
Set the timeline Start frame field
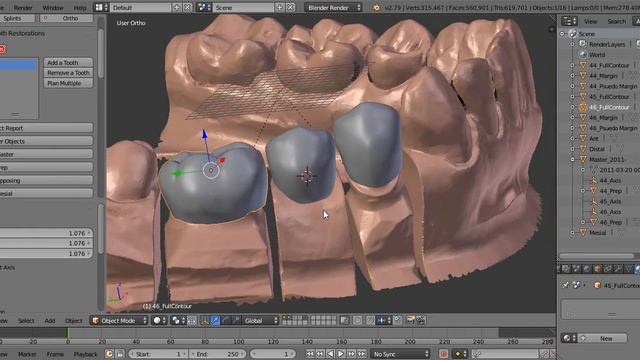click(x=158, y=354)
